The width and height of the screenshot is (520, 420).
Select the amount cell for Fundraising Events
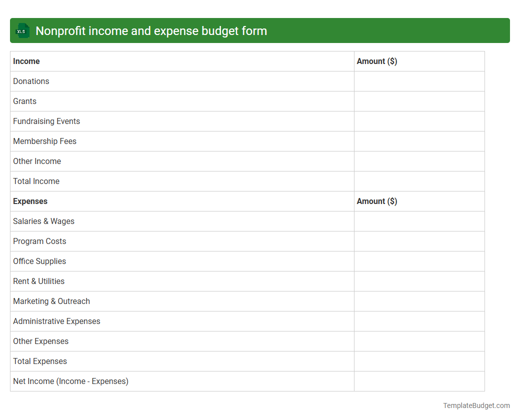419,121
